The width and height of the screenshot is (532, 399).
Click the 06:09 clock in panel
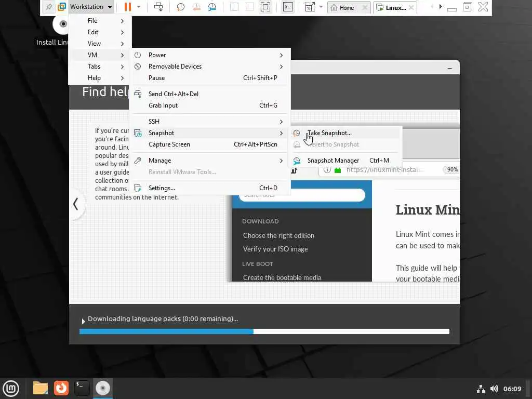pos(512,389)
